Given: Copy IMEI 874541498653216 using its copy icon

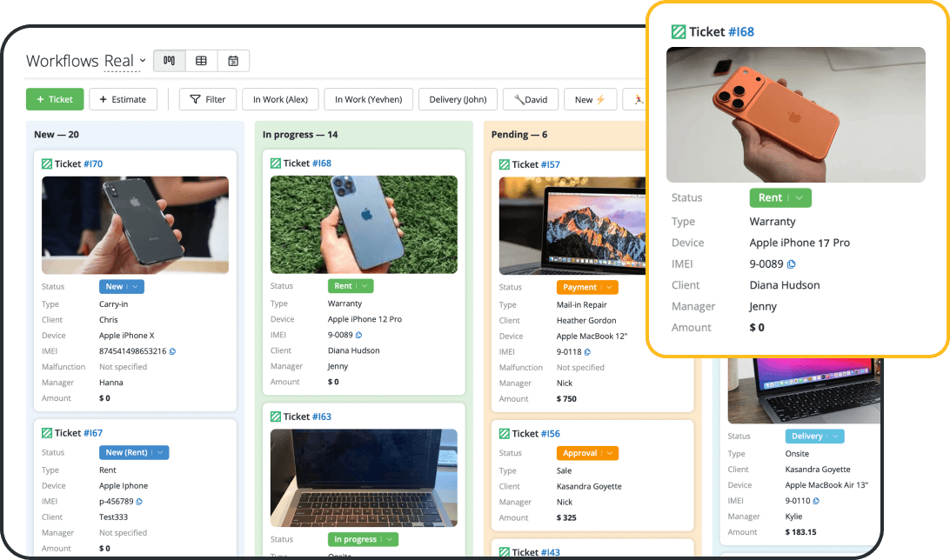Looking at the screenshot, I should 172,351.
